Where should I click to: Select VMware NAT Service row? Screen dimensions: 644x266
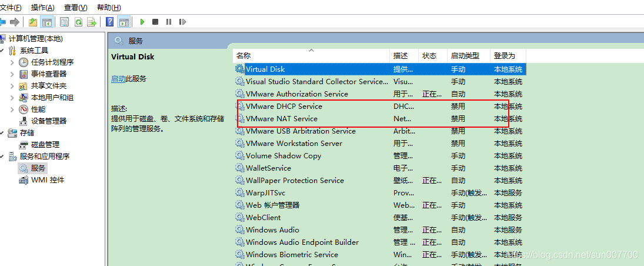click(x=281, y=119)
